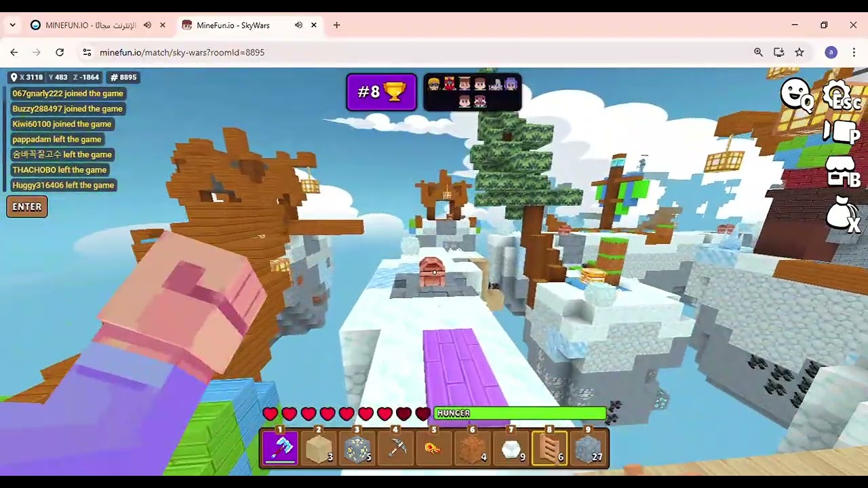
Task: Switch the camera view P icon
Action: pyautogui.click(x=842, y=133)
